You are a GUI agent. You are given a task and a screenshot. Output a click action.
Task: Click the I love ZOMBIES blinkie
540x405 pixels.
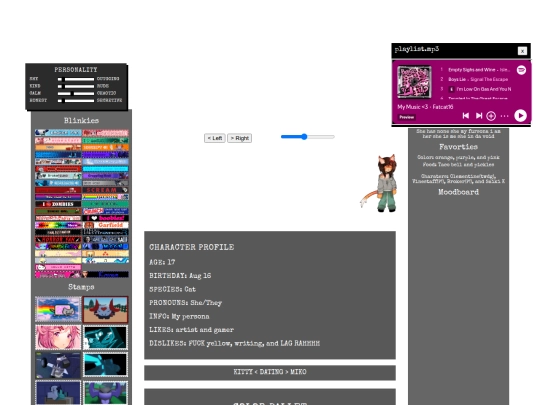[x=58, y=204]
